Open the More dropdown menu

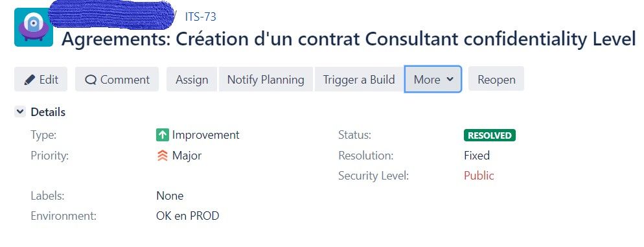pyautogui.click(x=433, y=79)
